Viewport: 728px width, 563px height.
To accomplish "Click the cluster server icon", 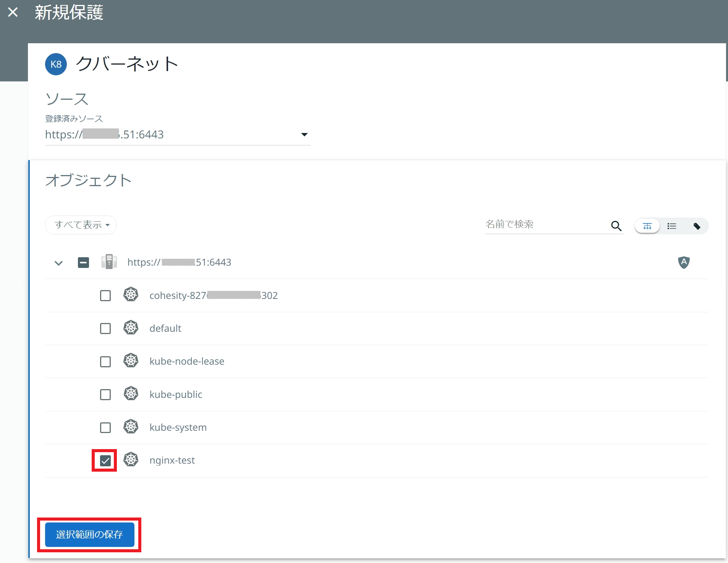I will coord(109,262).
